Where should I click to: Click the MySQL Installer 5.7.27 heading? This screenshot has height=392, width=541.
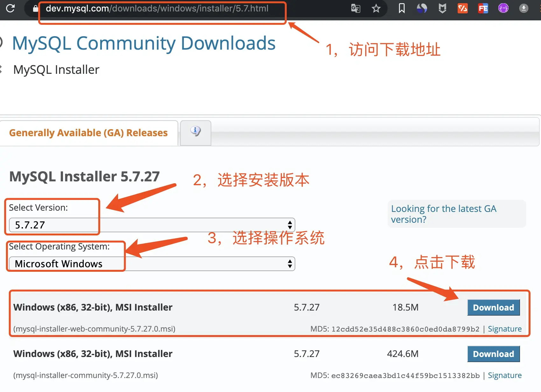[84, 177]
